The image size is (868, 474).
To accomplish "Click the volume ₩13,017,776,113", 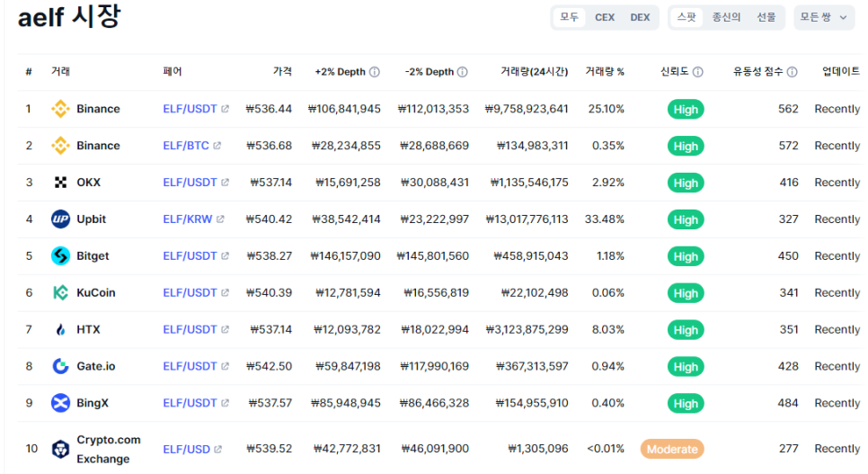I will click(527, 219).
